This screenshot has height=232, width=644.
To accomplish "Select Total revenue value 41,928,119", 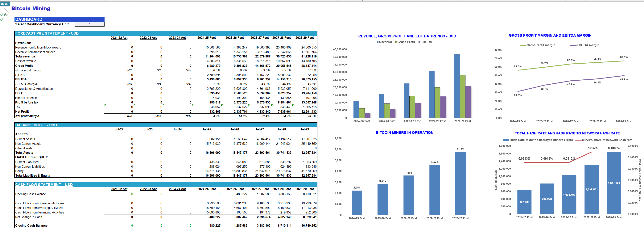I will pyautogui.click(x=309, y=57).
